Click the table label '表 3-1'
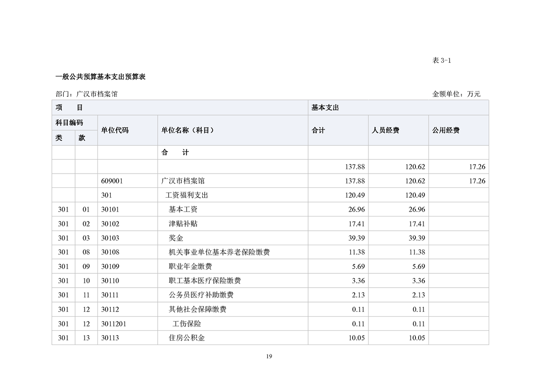 441,60
